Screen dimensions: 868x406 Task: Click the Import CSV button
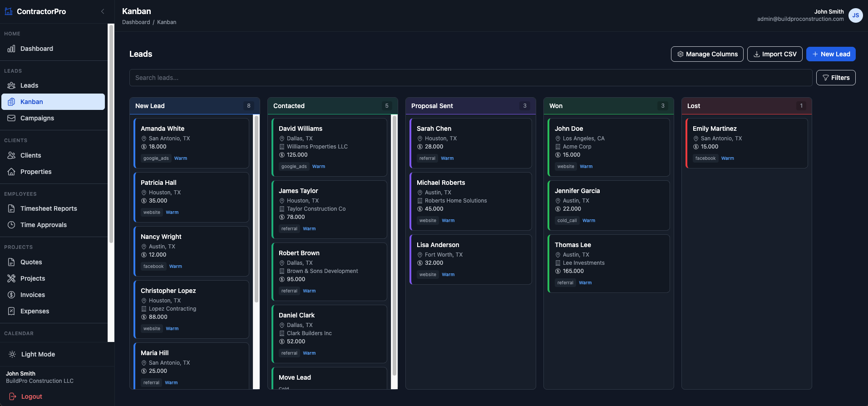pyautogui.click(x=774, y=54)
